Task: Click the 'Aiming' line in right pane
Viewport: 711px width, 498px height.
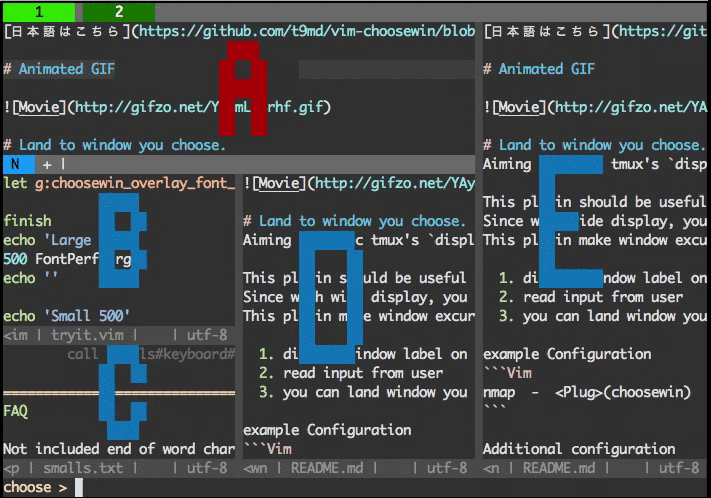Action: point(595,164)
